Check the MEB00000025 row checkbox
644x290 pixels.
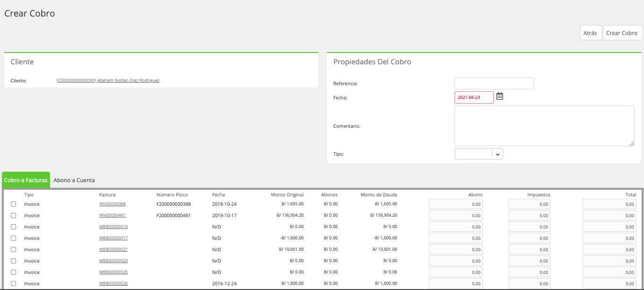[x=13, y=272]
